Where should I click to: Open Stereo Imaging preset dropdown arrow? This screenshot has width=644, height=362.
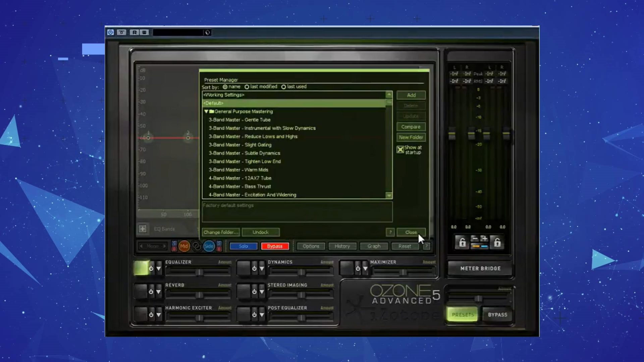262,292
